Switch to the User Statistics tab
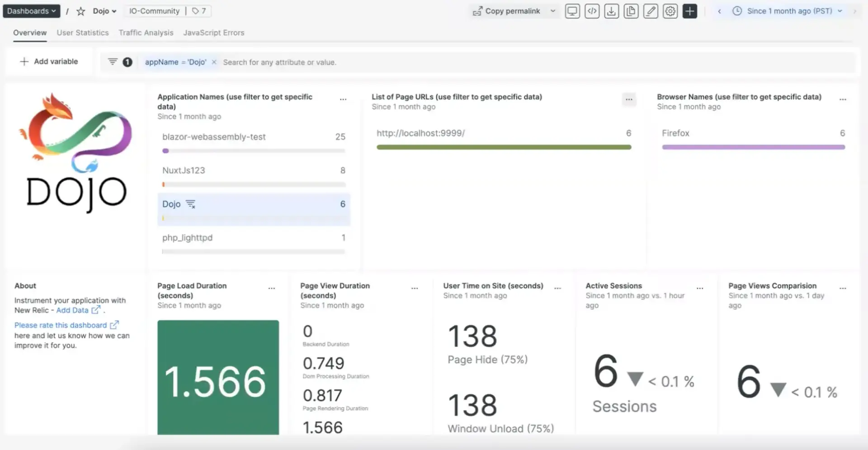This screenshot has height=450, width=868. click(82, 33)
